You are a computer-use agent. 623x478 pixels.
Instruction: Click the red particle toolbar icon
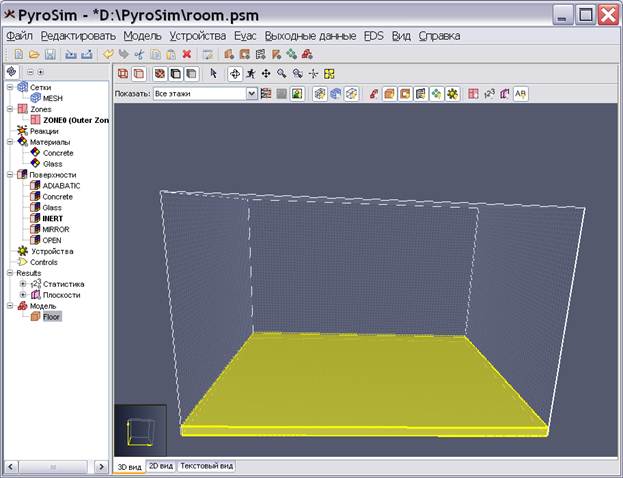point(373,94)
